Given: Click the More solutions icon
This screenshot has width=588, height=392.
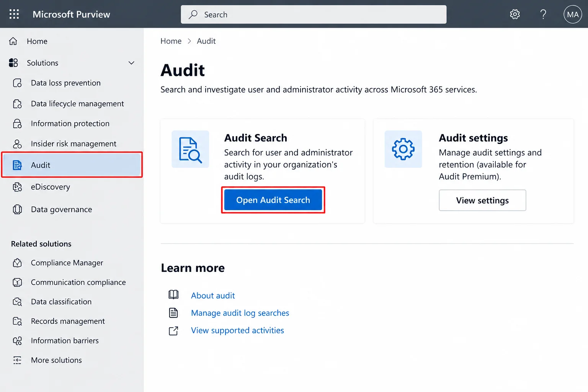Looking at the screenshot, I should [x=17, y=360].
